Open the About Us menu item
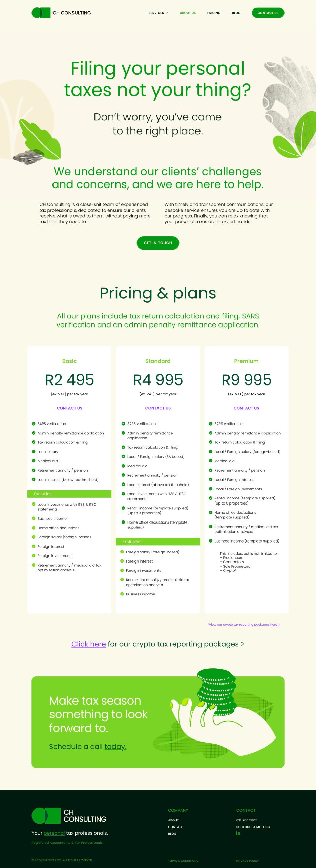This screenshot has width=316, height=868. [x=188, y=13]
